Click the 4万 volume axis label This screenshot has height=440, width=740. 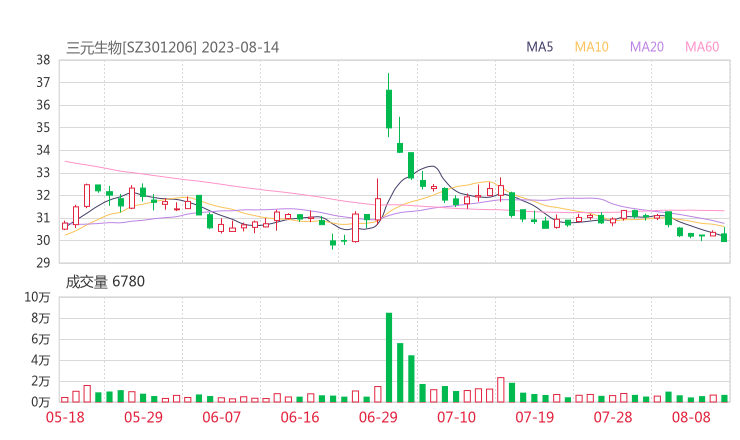(41, 360)
